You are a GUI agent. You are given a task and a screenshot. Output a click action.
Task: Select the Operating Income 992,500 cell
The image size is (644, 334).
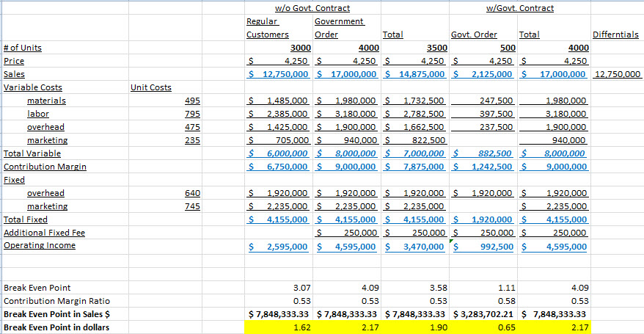[485, 247]
